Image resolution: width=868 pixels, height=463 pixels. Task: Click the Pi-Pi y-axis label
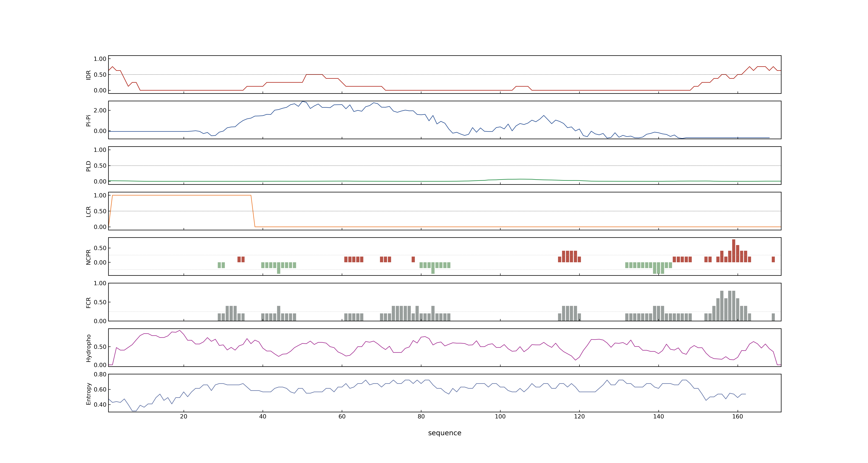coord(88,120)
